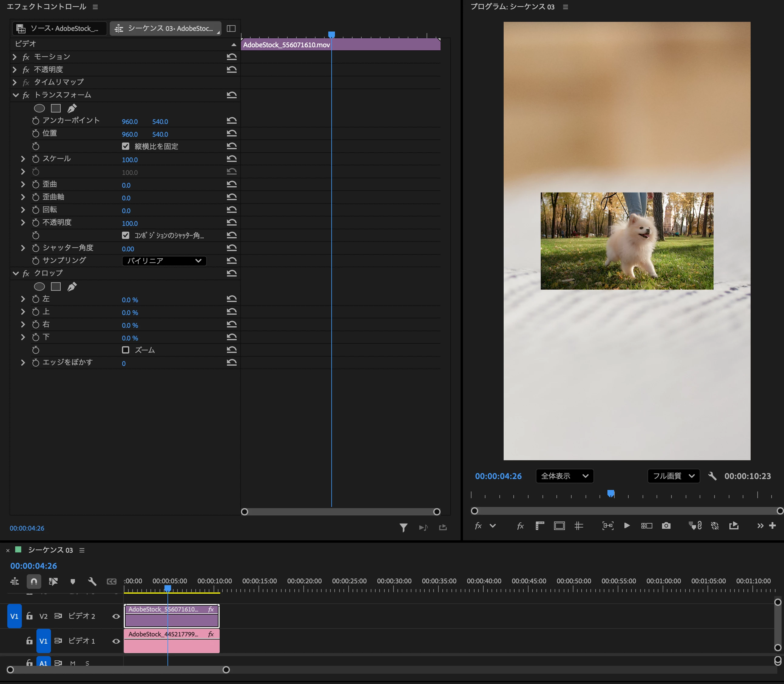The height and width of the screenshot is (684, 784).
Task: Open the バイリニア sampling dropdown
Action: pyautogui.click(x=164, y=261)
